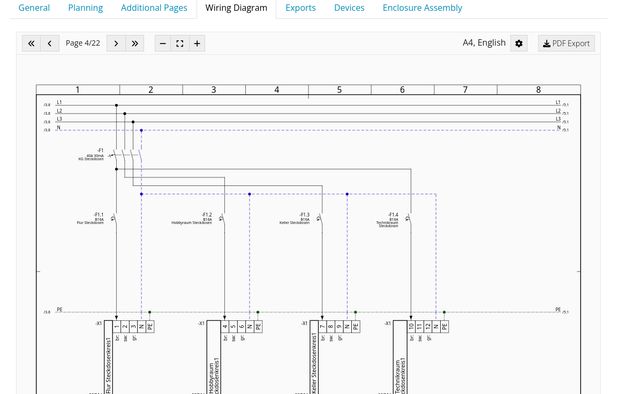Go to previous diagram page
The width and height of the screenshot is (618, 394).
pyautogui.click(x=50, y=43)
